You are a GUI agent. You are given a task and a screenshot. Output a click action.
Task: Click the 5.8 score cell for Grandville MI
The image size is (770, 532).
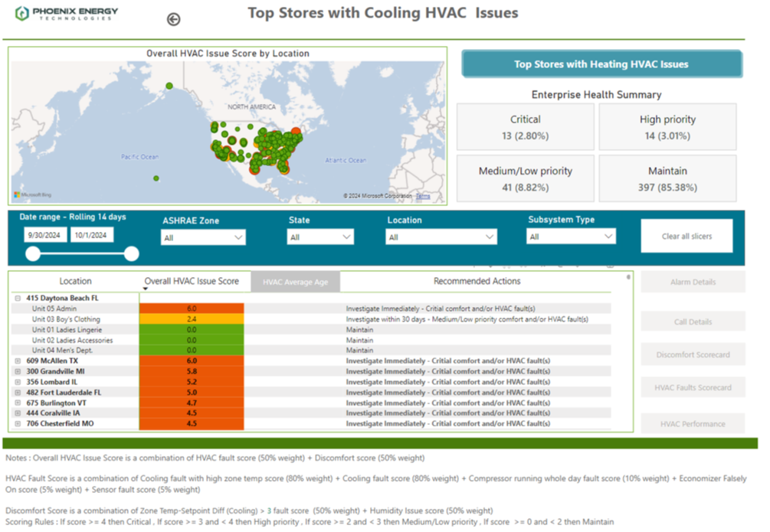point(192,371)
